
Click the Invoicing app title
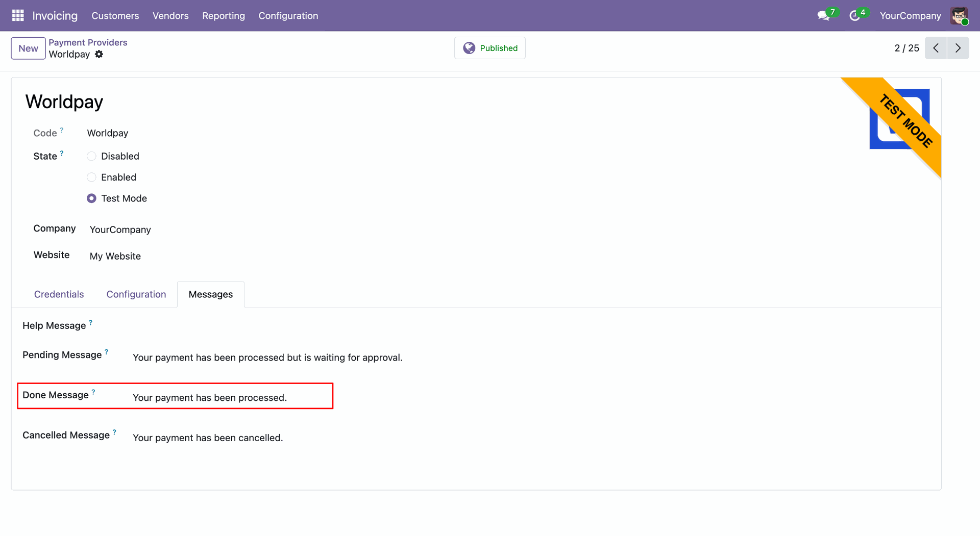[x=55, y=16]
